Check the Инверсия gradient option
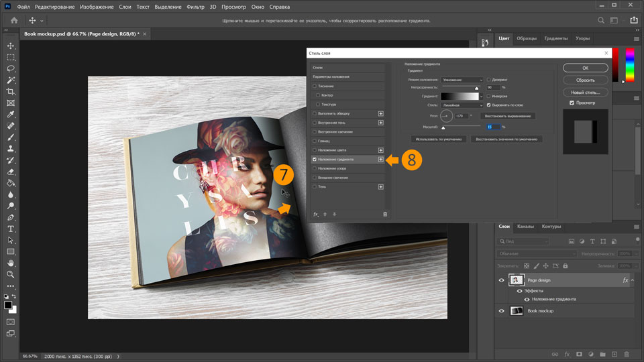Screen dimensions: 644x362 (489, 96)
